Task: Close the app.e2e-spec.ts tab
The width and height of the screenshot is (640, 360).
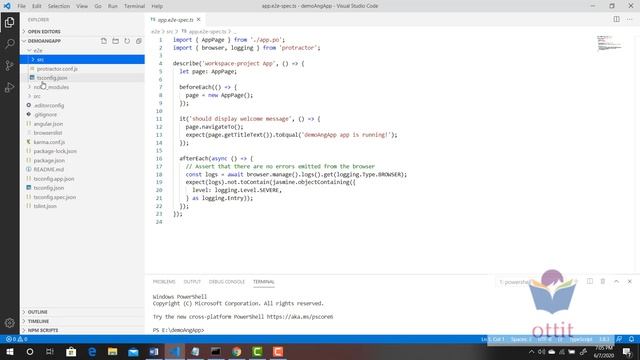Action: coord(198,19)
